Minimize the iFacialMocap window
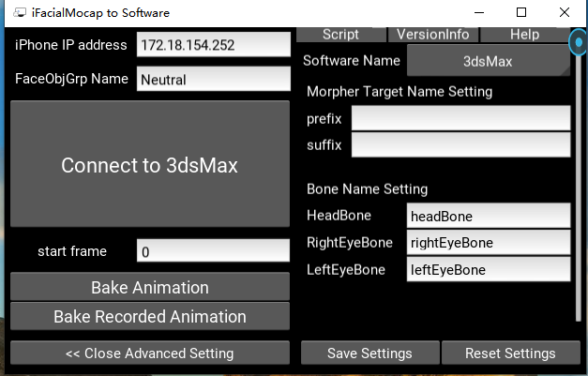This screenshot has width=588, height=376. [479, 13]
